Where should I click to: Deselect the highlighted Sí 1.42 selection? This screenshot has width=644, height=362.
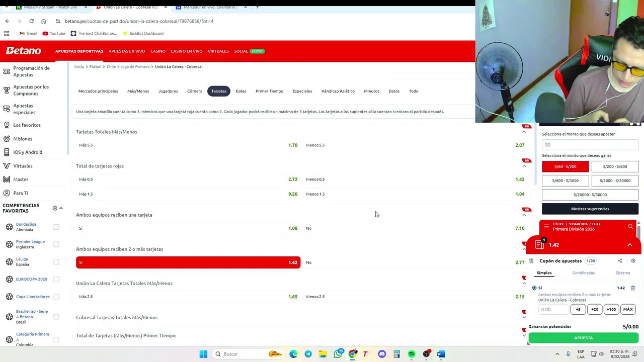[188, 262]
